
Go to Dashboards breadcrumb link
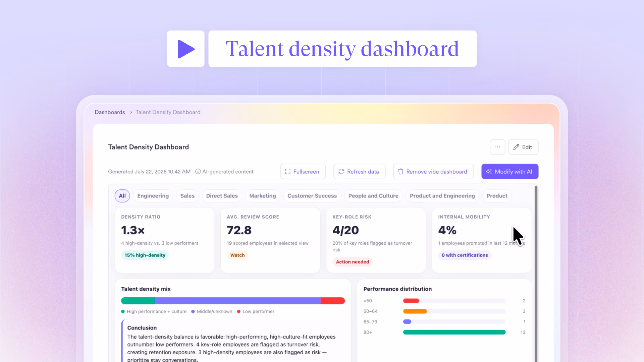[110, 112]
